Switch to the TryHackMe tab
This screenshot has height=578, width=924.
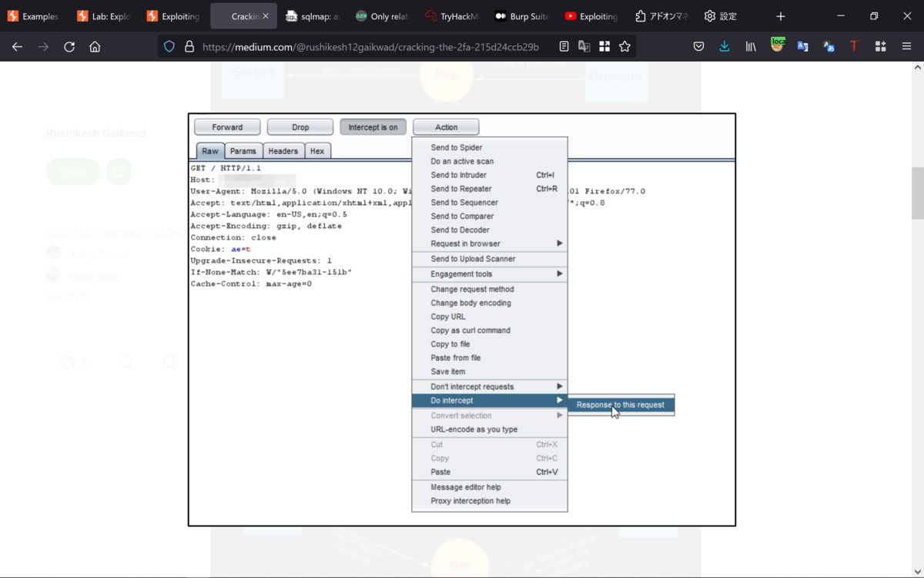[x=453, y=16]
